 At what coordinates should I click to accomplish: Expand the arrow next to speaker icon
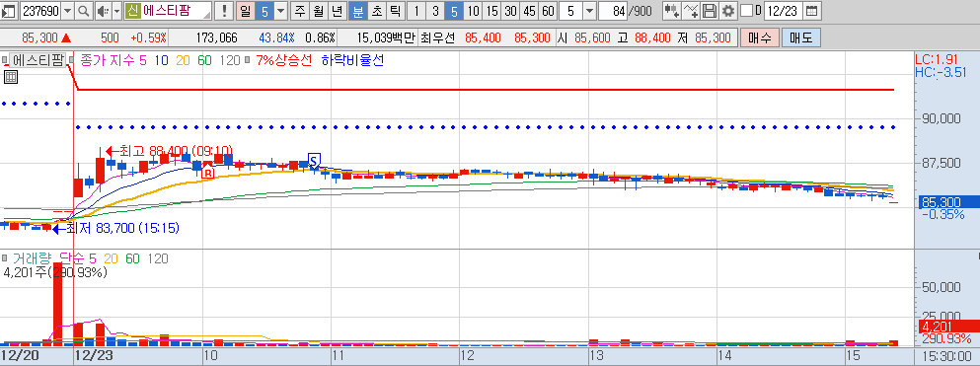point(116,11)
